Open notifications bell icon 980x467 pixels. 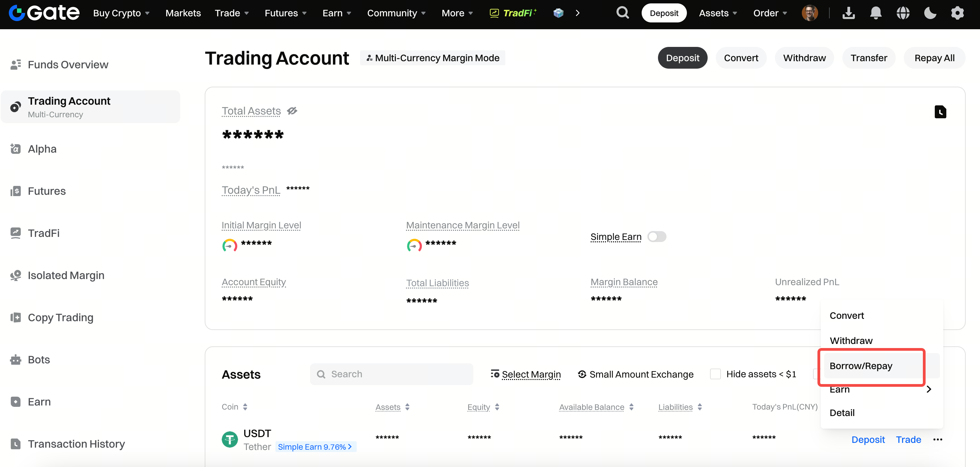point(875,13)
